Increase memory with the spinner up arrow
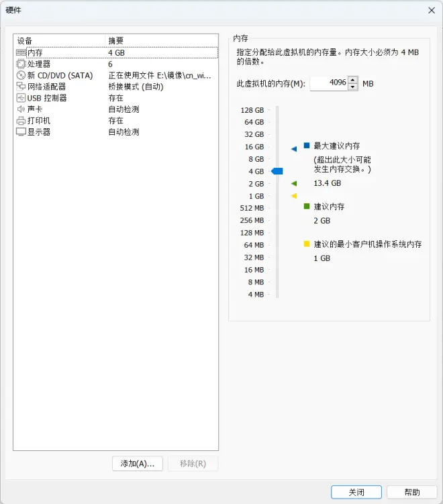Screen dimensions: 443x504 point(353,80)
